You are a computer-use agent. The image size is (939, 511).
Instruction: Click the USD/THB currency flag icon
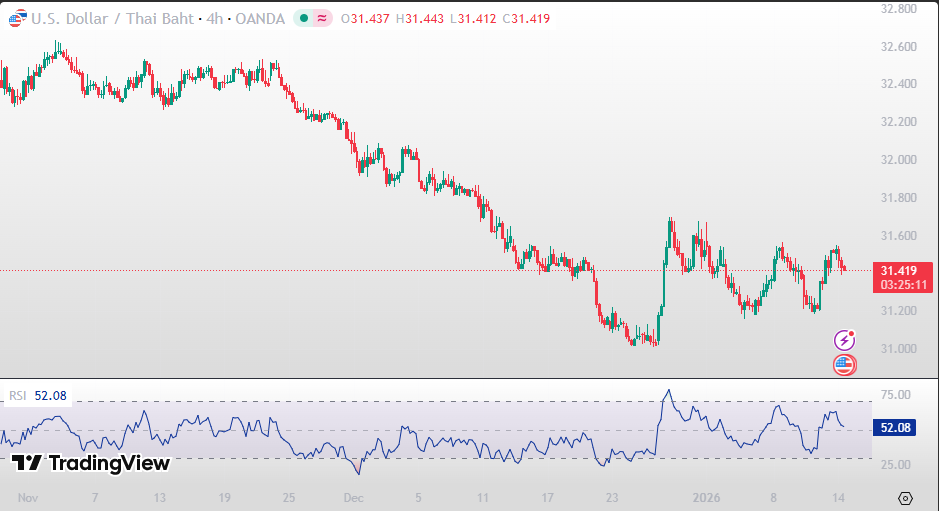coord(15,19)
